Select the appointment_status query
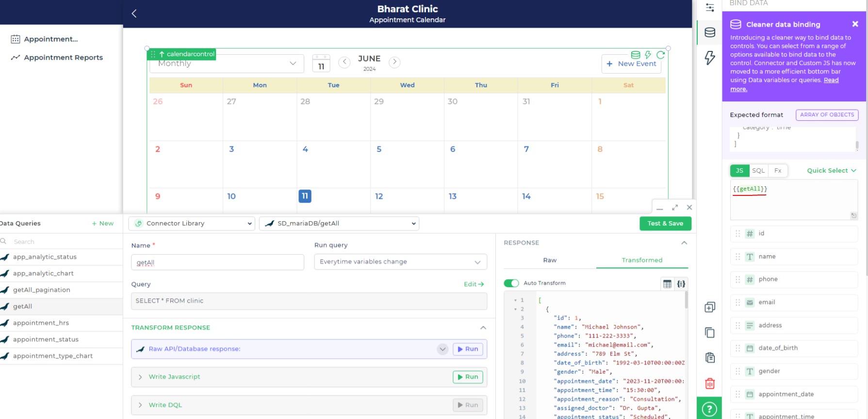868x419 pixels. click(x=61, y=339)
